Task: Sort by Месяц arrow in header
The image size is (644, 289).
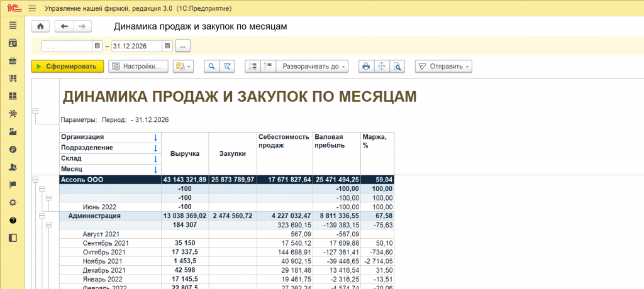Action: (155, 169)
